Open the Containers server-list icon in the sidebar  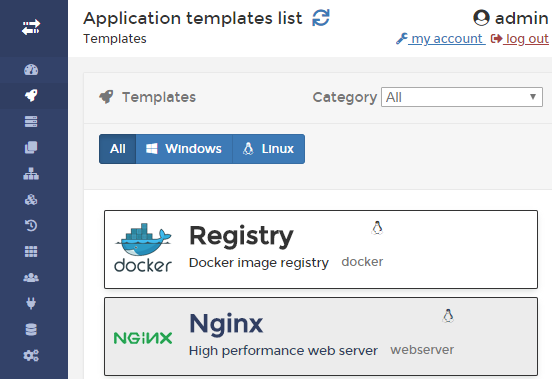click(31, 121)
